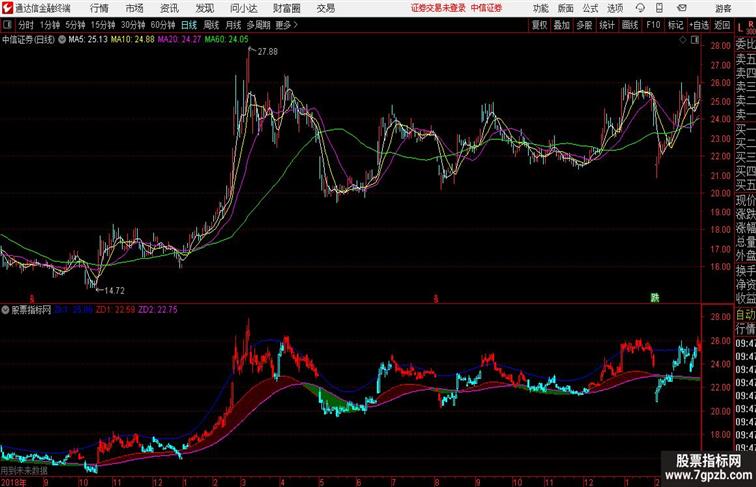The width and height of the screenshot is (756, 487).
Task: Open the 版面 menu
Action: click(x=566, y=8)
